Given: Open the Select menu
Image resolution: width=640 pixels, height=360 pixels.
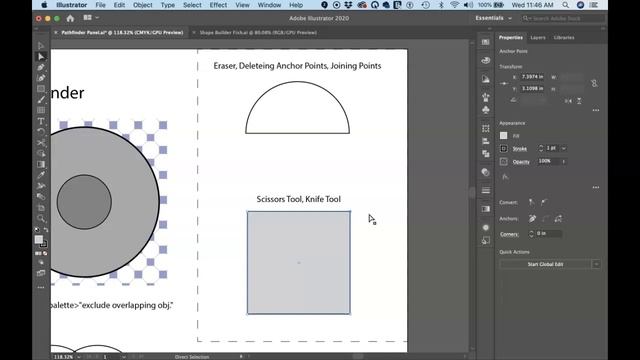Looking at the screenshot, I should (x=192, y=5).
